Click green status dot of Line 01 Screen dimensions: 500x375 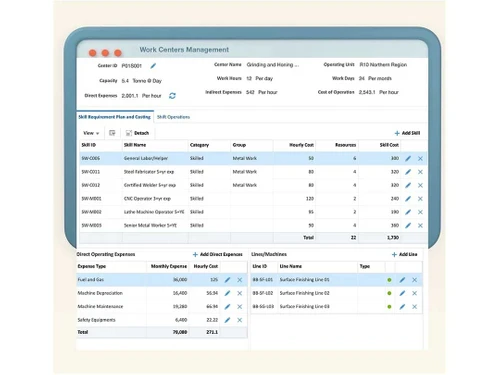389,280
